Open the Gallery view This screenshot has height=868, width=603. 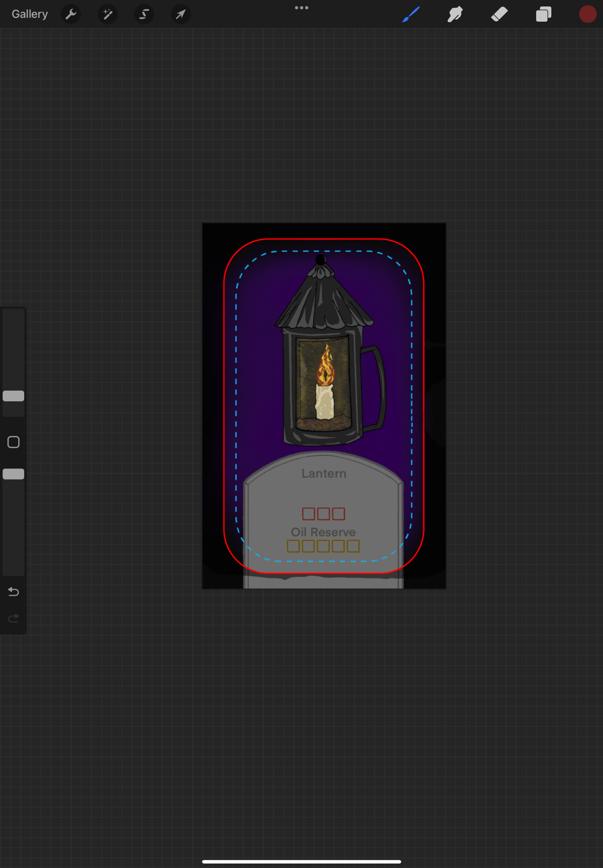(x=30, y=14)
